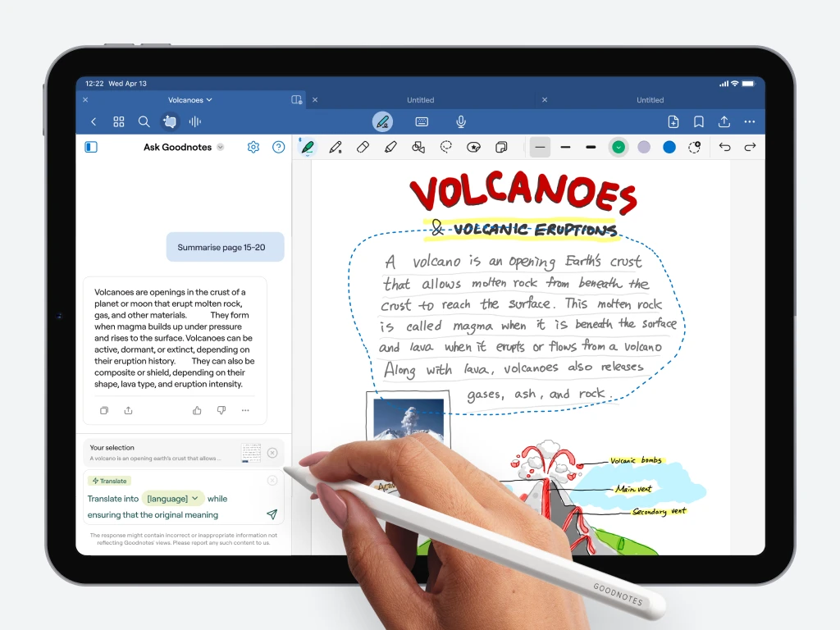This screenshot has height=630, width=840.
Task: Choose the medium stroke width
Action: pos(566,147)
